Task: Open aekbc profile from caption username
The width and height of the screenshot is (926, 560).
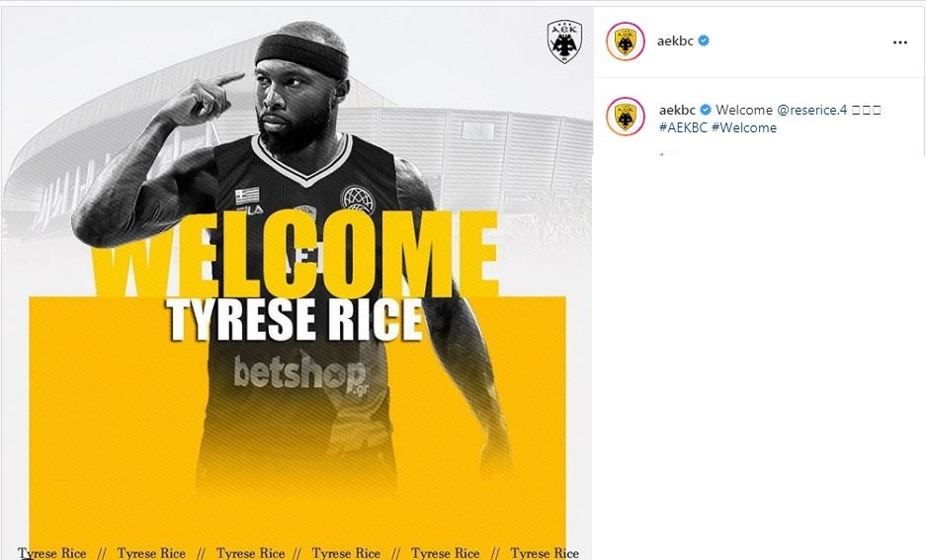Action: click(677, 110)
